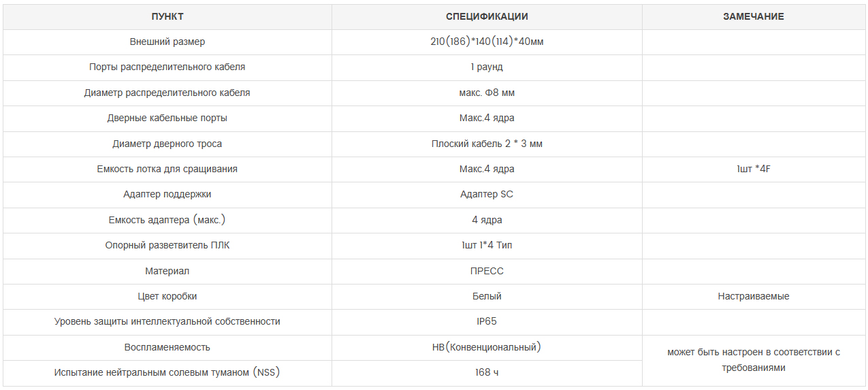Select Порты распределительного кабеля cell

tap(167, 67)
